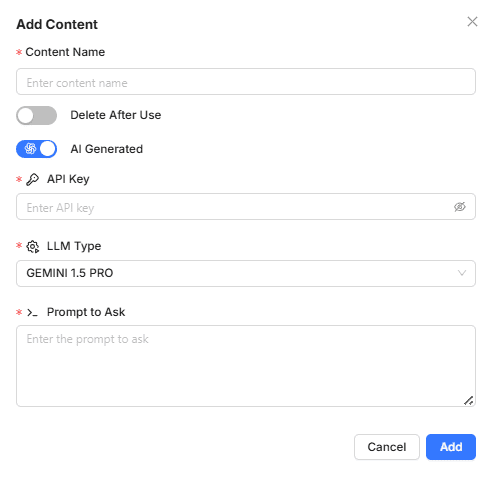Click the blue Add button
The height and width of the screenshot is (480, 489).
(451, 447)
